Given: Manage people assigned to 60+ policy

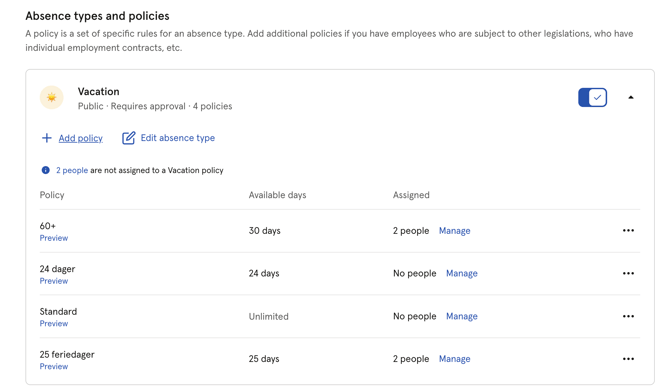Looking at the screenshot, I should (455, 231).
